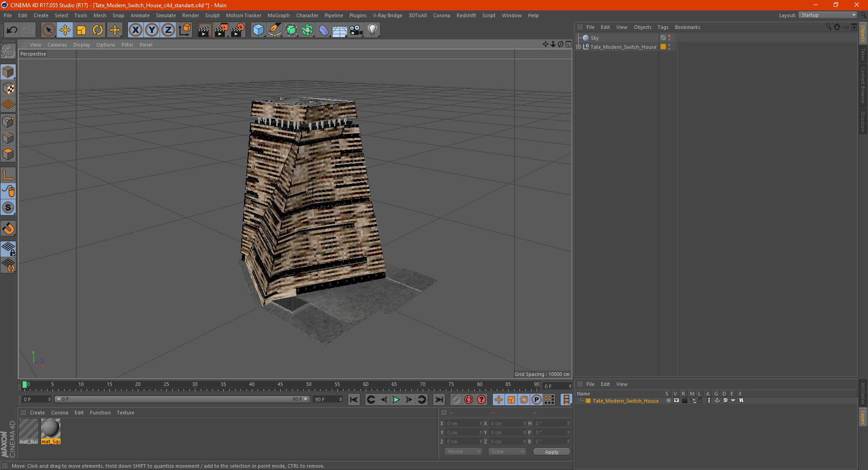Screen dimensions: 868x470
Task: Add a camera object
Action: click(x=356, y=30)
